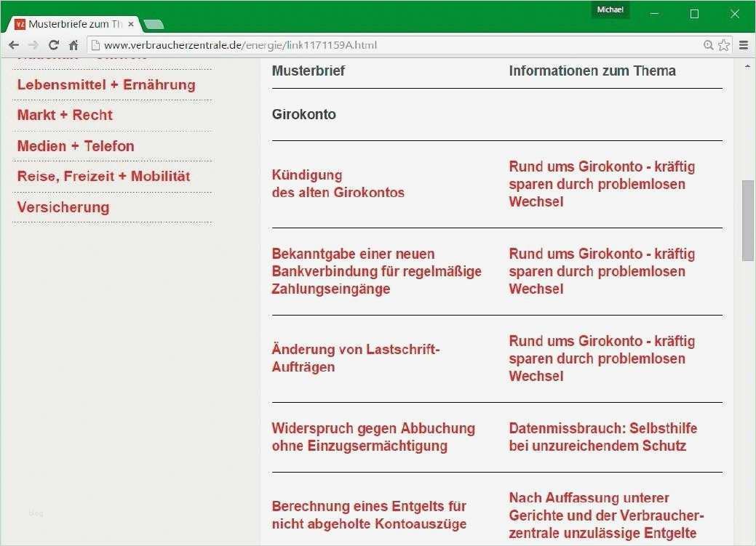Open Widerspruch gegen Abbuchung ohne Einzugsermächtigung
The height and width of the screenshot is (546, 756).
tap(373, 437)
